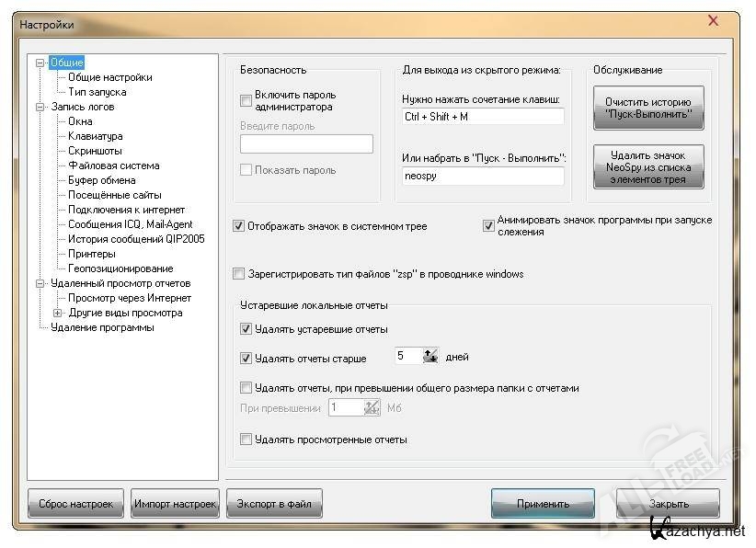Expand the "Другие виды просмотра" node
Viewport: 756px width, 548px height.
[57, 313]
